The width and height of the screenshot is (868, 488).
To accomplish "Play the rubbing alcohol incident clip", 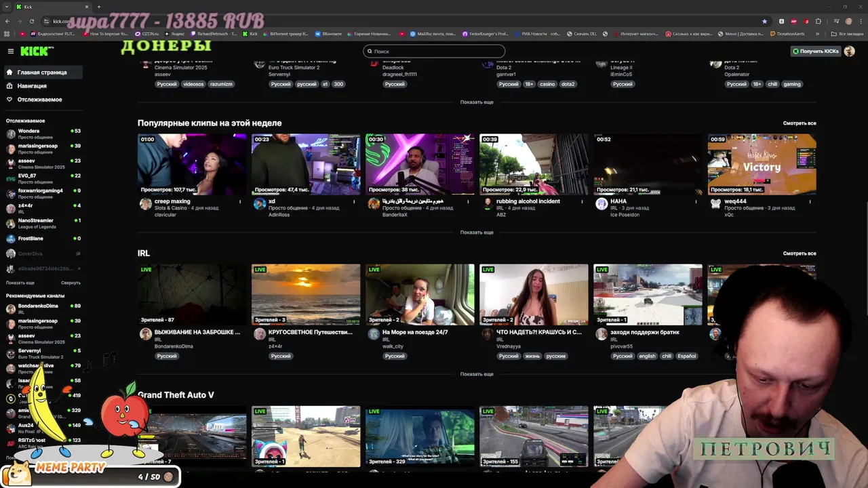I will 534,164.
